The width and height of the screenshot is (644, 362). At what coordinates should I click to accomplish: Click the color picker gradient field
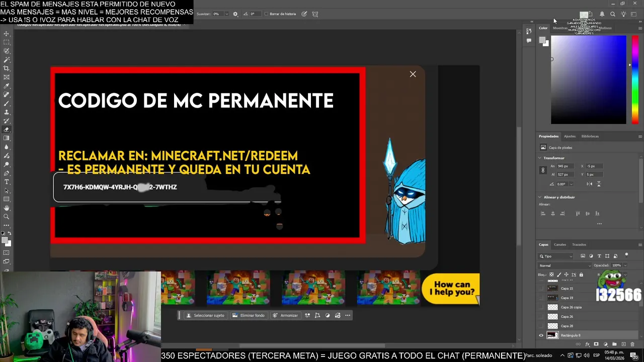coord(588,79)
